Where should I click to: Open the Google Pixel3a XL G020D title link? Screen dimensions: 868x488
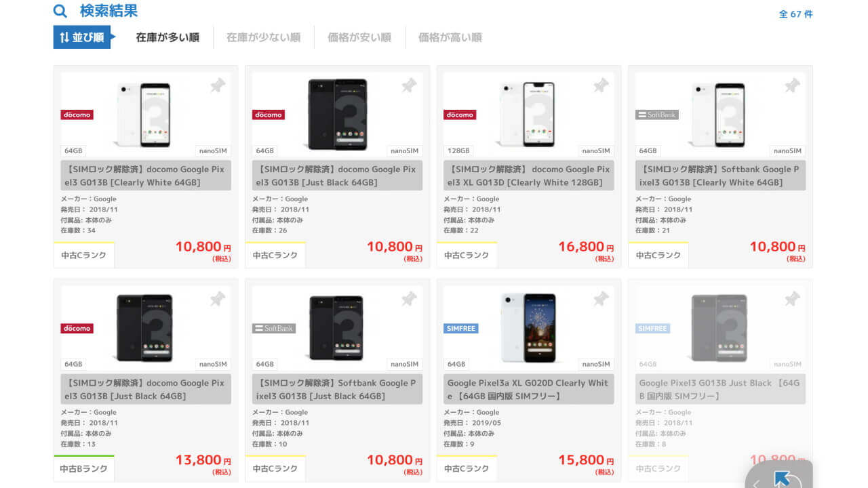[527, 389]
